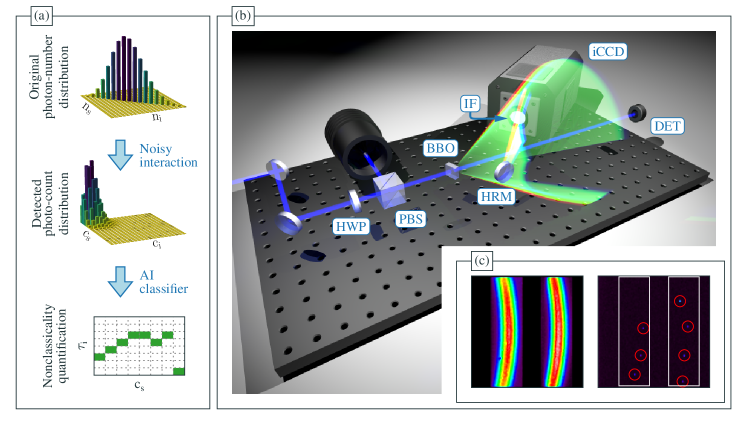The width and height of the screenshot is (747, 425).
Task: Click the (a) panel label
Action: coord(41,16)
